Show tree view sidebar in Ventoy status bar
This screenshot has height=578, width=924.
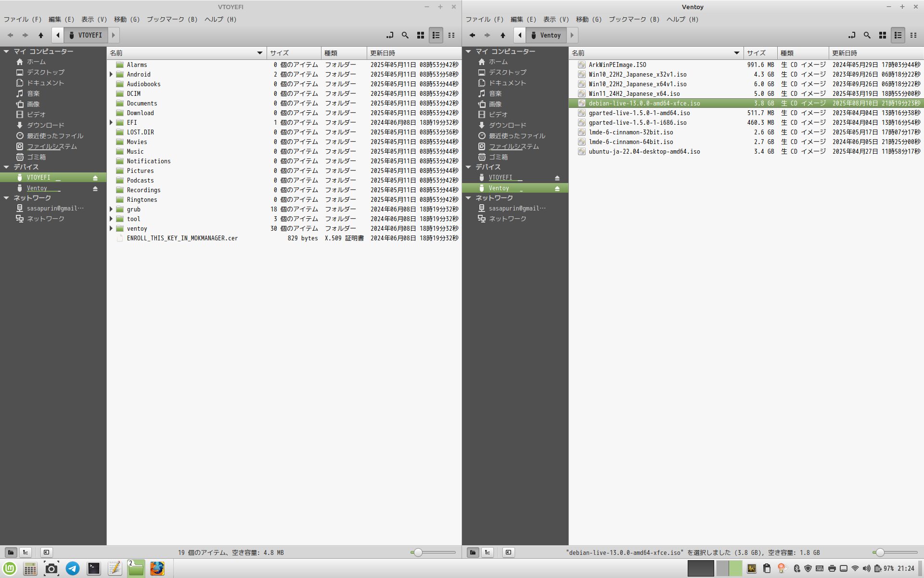pyautogui.click(x=488, y=552)
